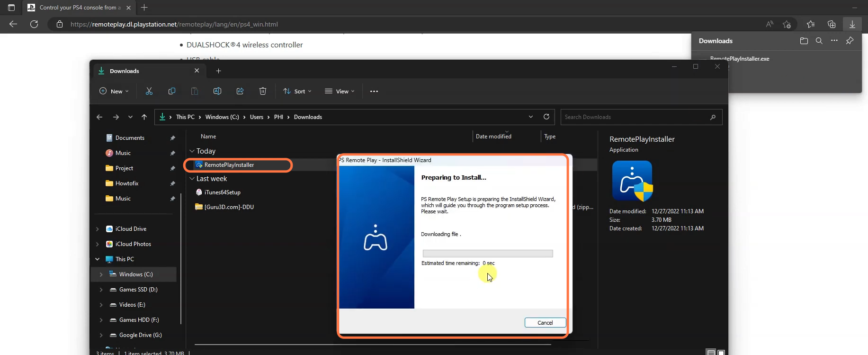Open downloads folder icon in Downloads flyout
868x355 pixels.
click(804, 41)
